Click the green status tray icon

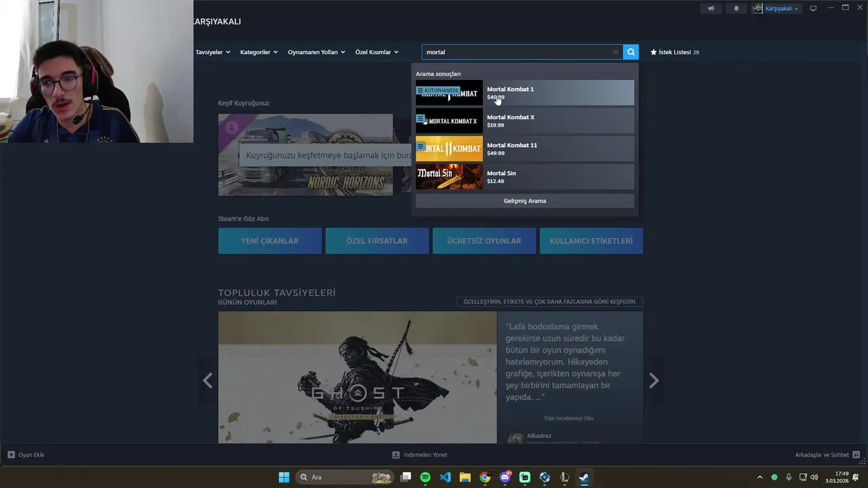coord(774,477)
